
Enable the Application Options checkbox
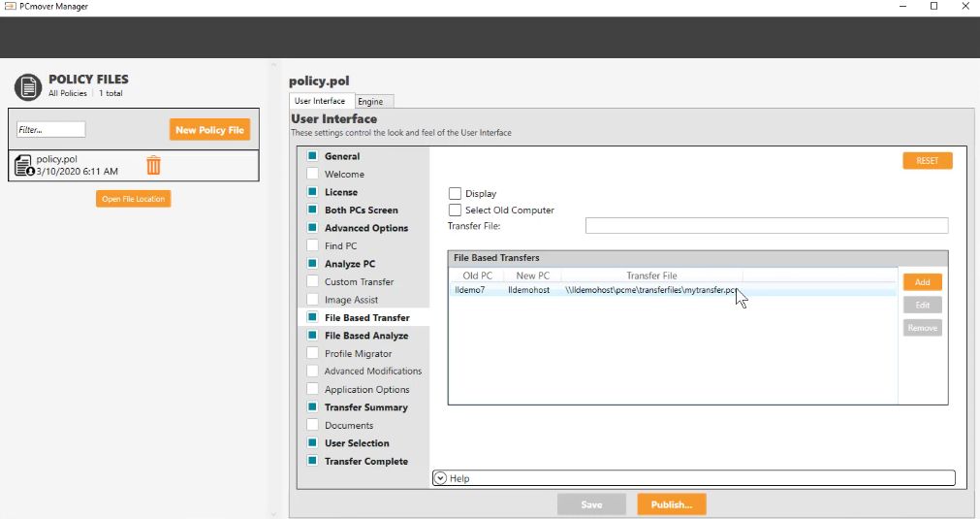(312, 389)
